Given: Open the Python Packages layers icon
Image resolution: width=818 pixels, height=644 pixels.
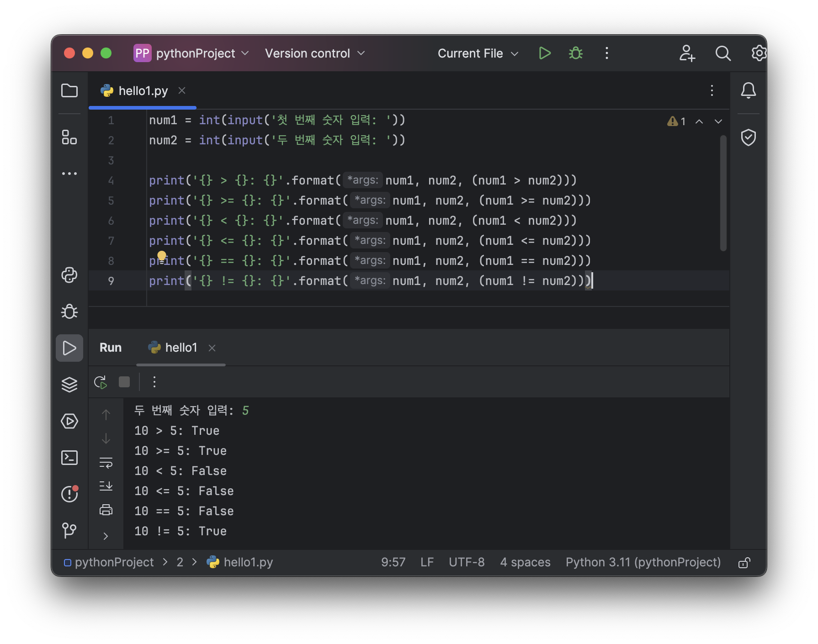Looking at the screenshot, I should click(x=69, y=385).
